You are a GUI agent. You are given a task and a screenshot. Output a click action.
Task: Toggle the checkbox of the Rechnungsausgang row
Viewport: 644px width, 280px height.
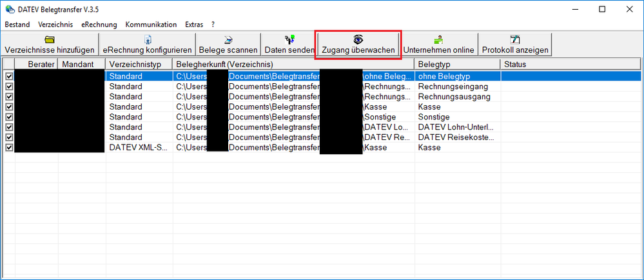(x=8, y=97)
